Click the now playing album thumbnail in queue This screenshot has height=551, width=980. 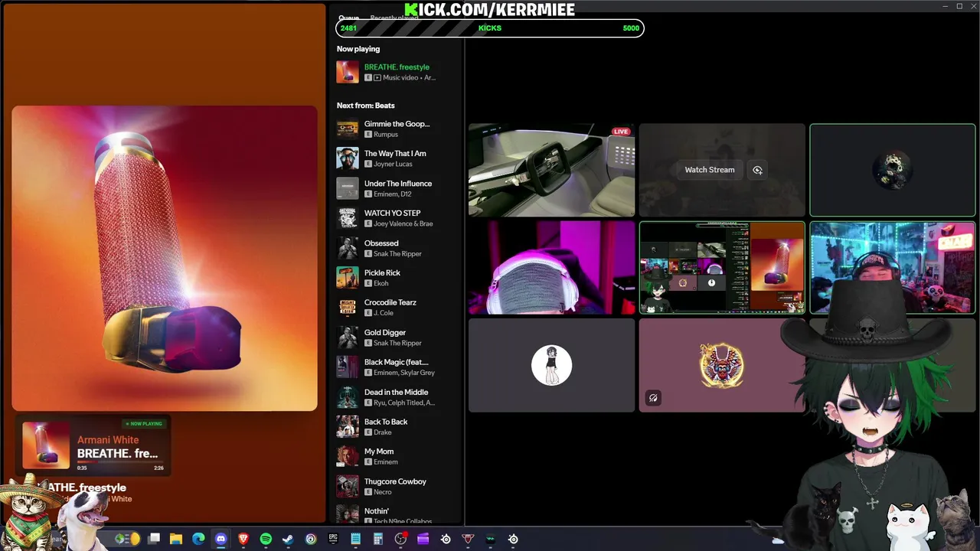pos(348,72)
